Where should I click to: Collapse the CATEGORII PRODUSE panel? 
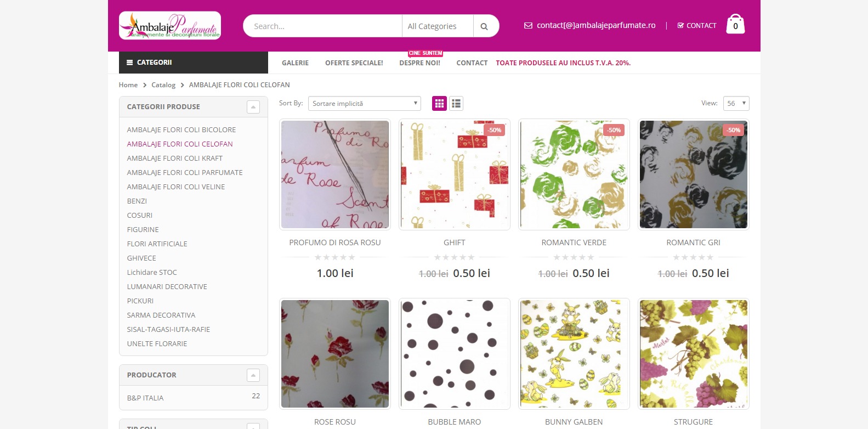(253, 107)
